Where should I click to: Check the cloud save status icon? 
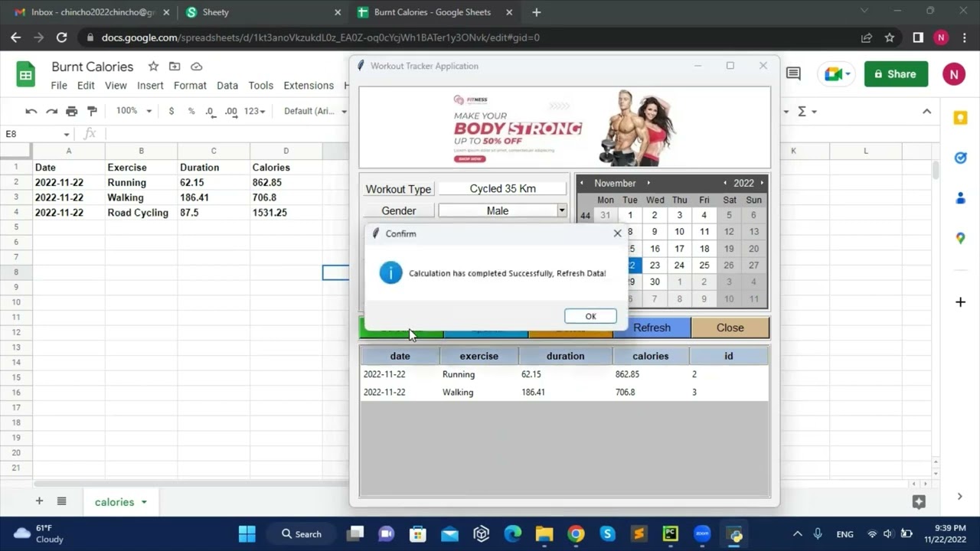point(196,67)
